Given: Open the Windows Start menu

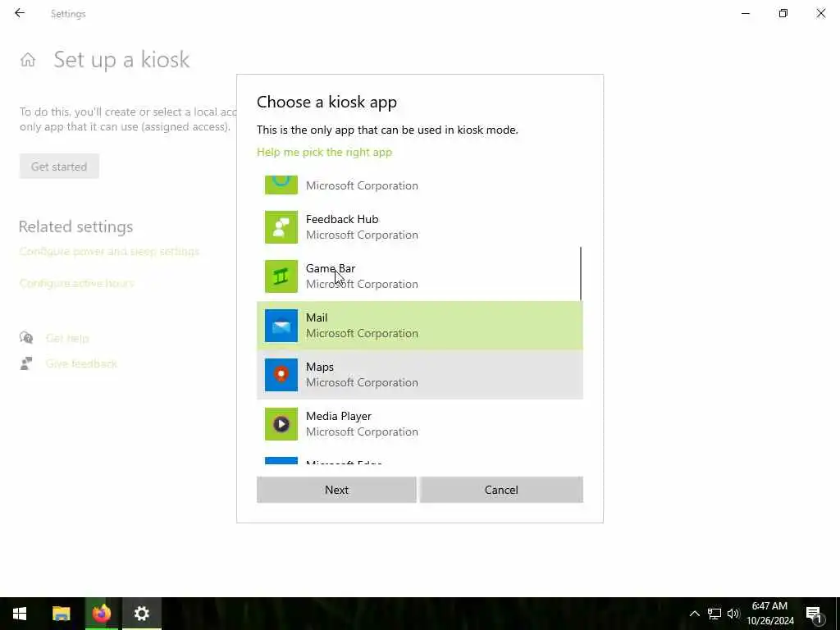Looking at the screenshot, I should click(20, 614).
